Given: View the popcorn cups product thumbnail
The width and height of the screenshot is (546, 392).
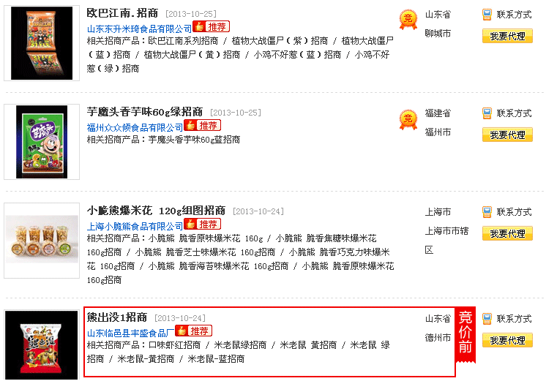Looking at the screenshot, I should 42,241.
